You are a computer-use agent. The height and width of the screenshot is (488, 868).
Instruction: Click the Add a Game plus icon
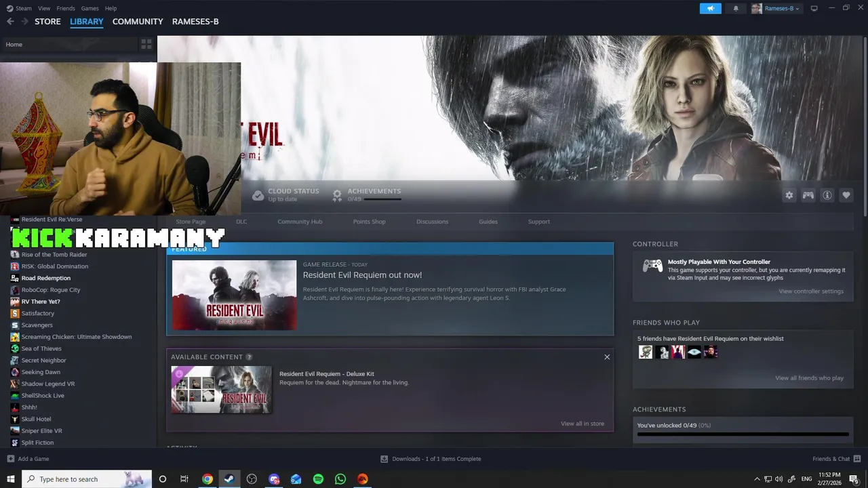coord(10,459)
